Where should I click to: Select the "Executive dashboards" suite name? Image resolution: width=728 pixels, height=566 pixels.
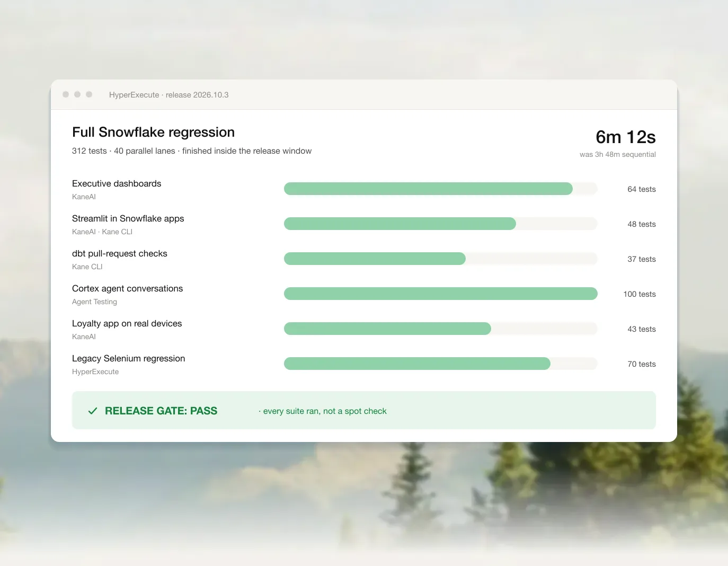click(117, 183)
